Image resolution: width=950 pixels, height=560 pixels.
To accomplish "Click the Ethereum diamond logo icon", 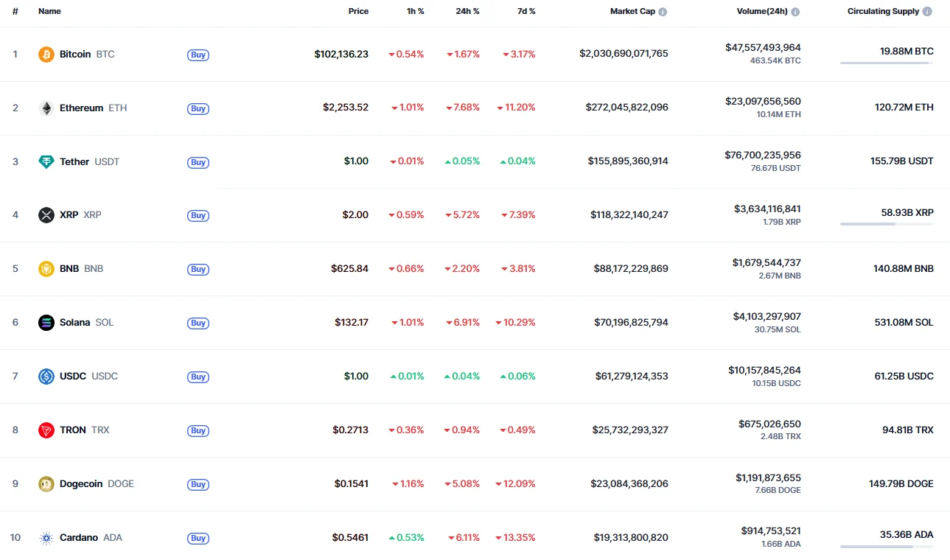I will [x=46, y=108].
